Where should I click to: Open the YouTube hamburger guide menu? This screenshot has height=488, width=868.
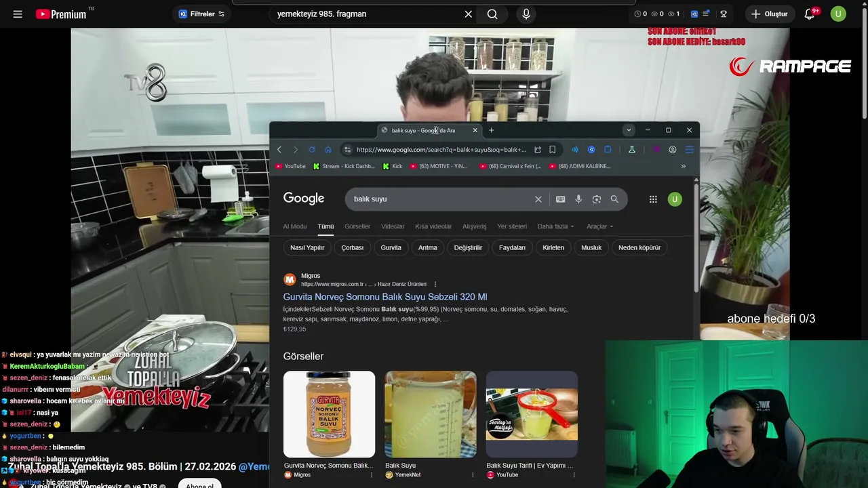tap(18, 14)
